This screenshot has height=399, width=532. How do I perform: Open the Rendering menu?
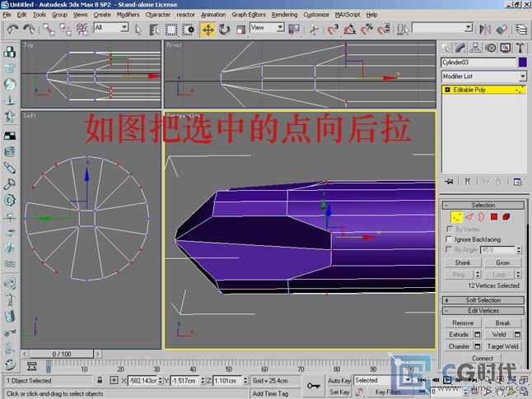[284, 15]
